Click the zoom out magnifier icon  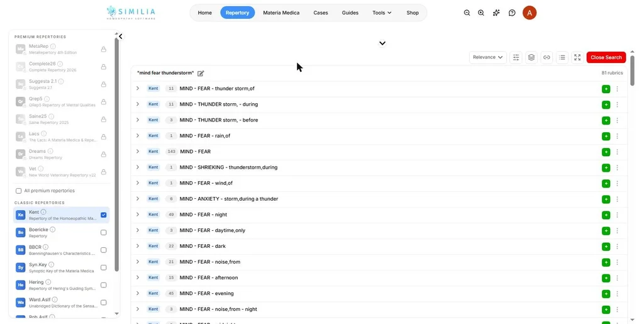pos(467,13)
